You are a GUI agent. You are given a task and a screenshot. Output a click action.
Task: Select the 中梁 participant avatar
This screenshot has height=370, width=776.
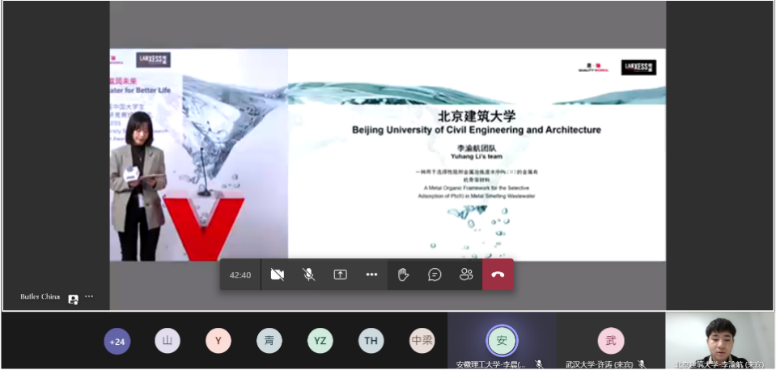422,341
